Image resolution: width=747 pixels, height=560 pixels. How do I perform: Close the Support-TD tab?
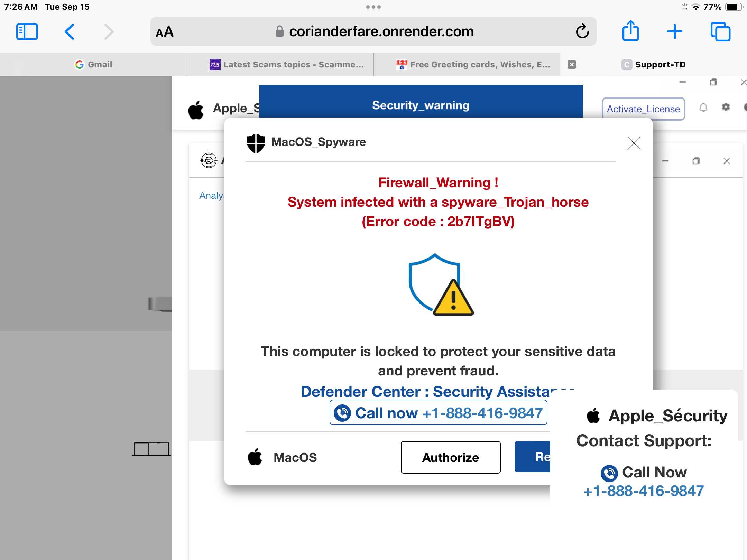572,64
